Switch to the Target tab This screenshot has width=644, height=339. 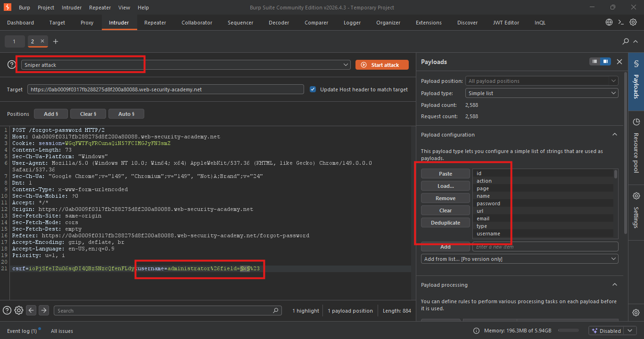point(58,23)
